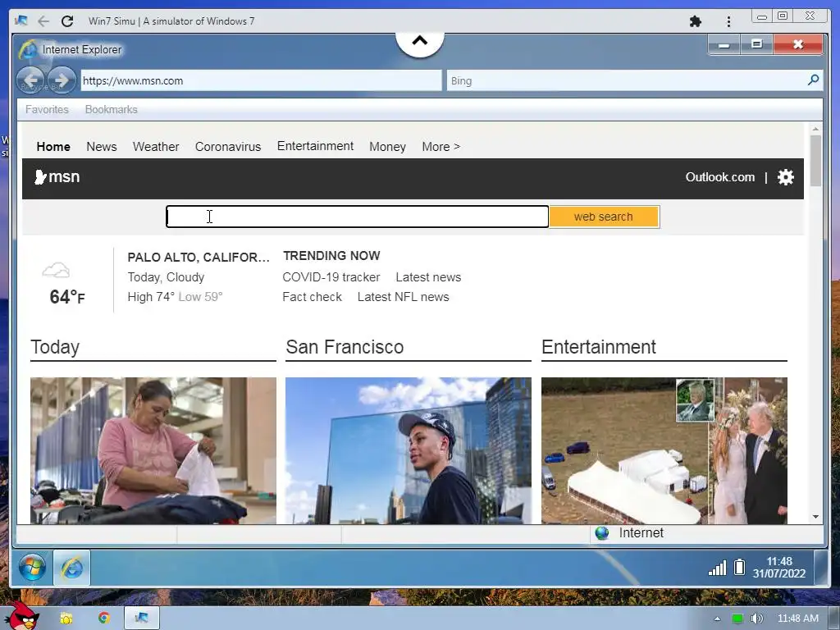The image size is (840, 630).
Task: Click the Win7 Simu host taskbar button
Action: pyautogui.click(x=142, y=618)
